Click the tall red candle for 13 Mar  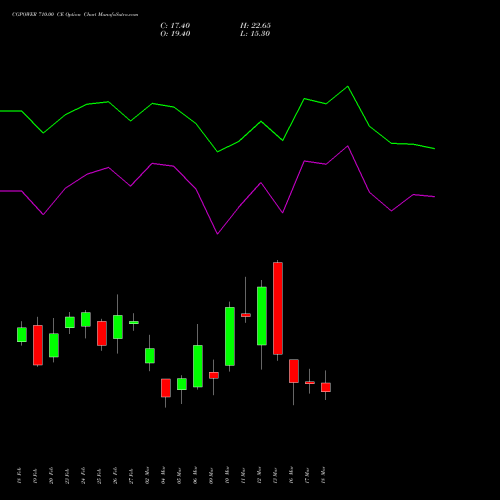[278, 308]
